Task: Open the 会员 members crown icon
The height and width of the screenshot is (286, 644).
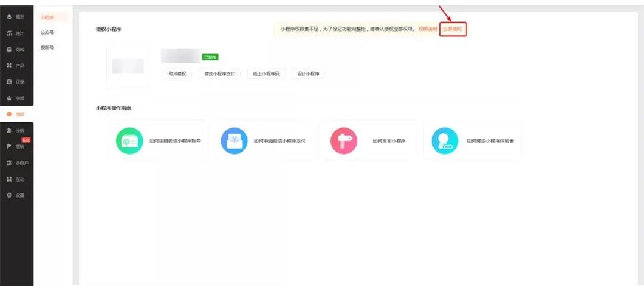Action: pyautogui.click(x=9, y=98)
